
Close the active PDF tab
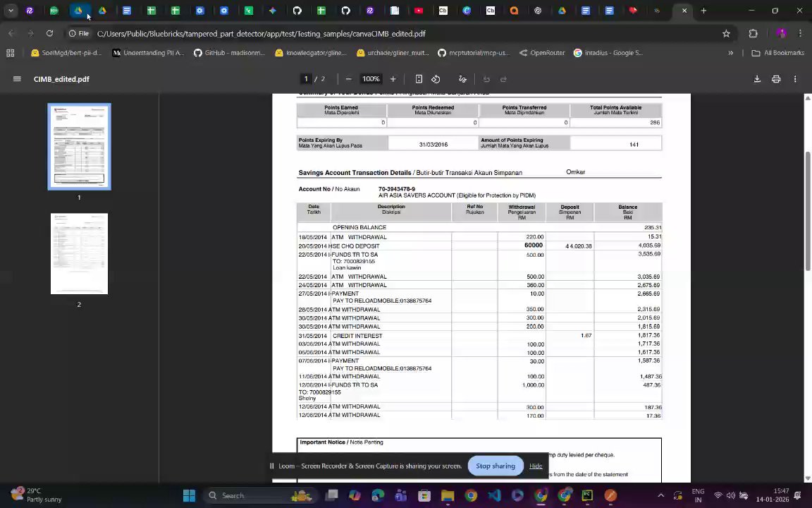tap(684, 11)
